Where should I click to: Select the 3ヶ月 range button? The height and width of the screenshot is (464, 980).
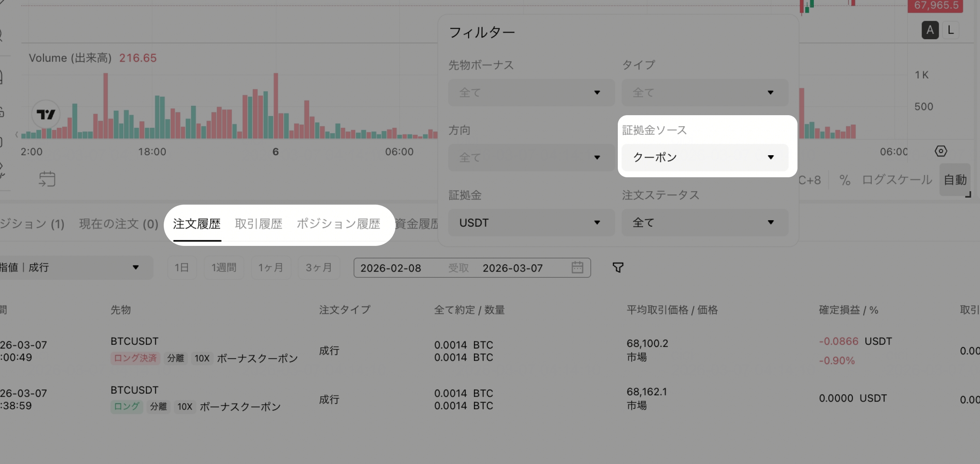[318, 268]
